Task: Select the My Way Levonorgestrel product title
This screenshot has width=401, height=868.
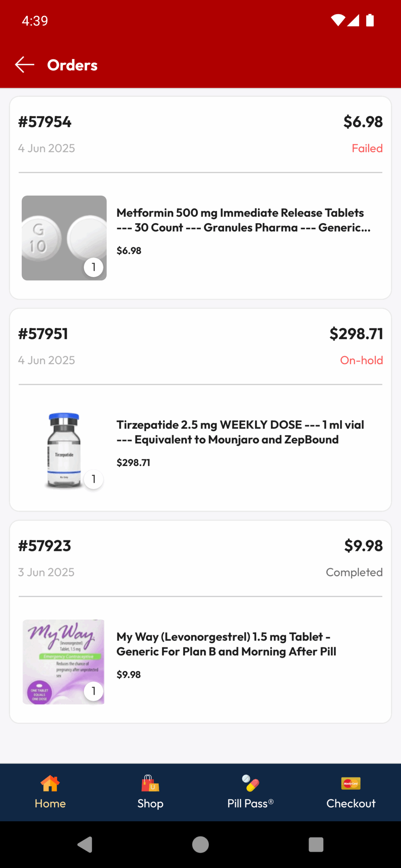Action: click(x=226, y=644)
